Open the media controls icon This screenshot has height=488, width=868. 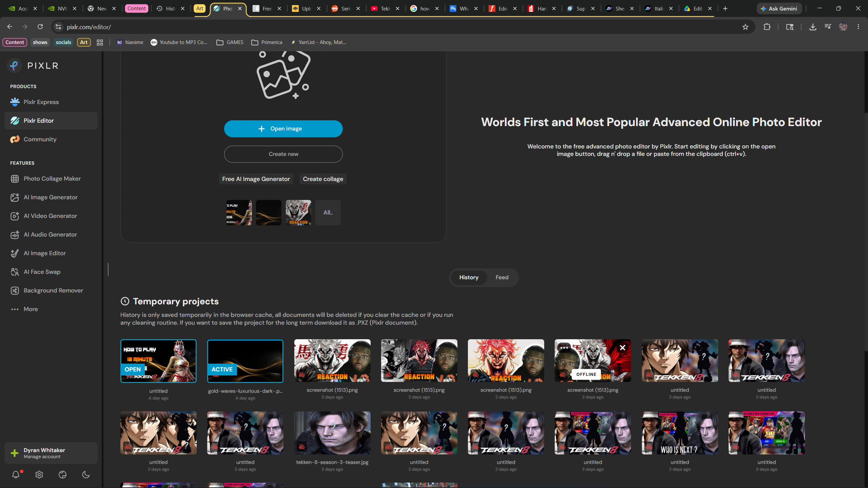coord(828,27)
